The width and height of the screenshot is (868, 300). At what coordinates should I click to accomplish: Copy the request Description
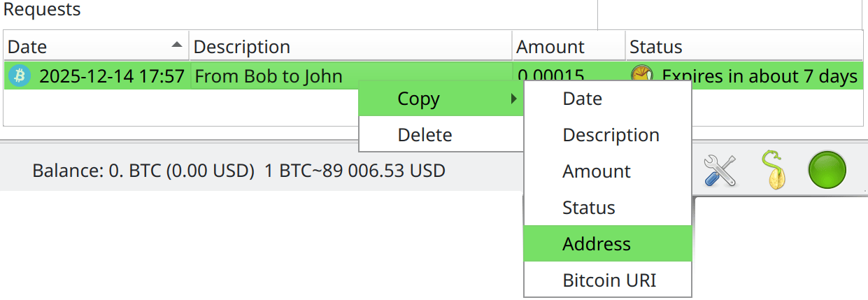coord(611,135)
